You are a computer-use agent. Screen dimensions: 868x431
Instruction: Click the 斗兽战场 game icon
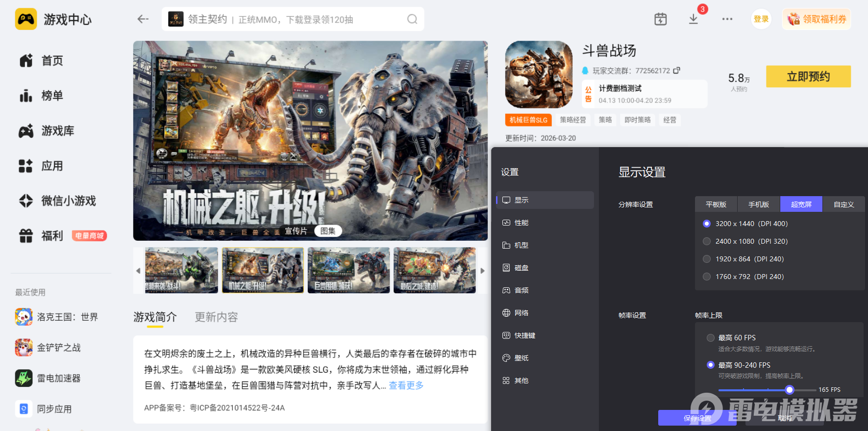click(539, 75)
